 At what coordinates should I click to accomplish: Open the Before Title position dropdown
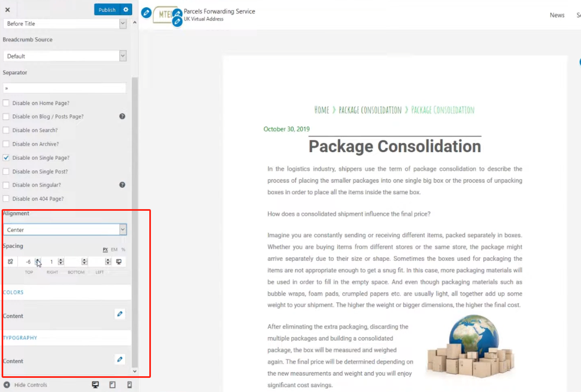point(65,24)
